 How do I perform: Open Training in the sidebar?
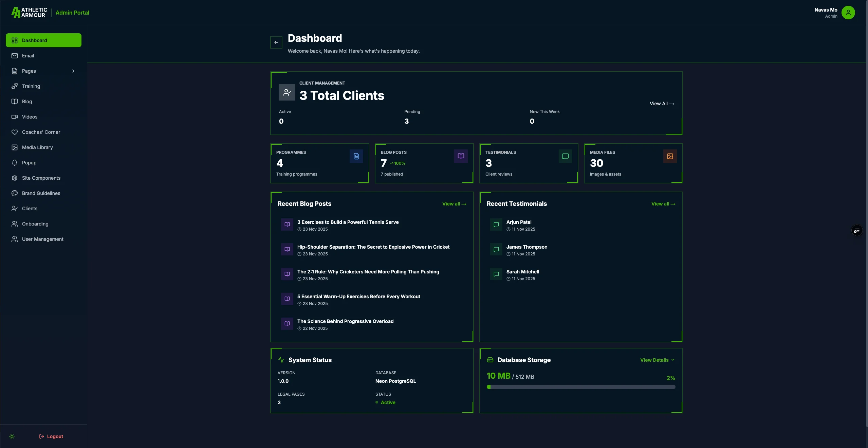tap(31, 86)
